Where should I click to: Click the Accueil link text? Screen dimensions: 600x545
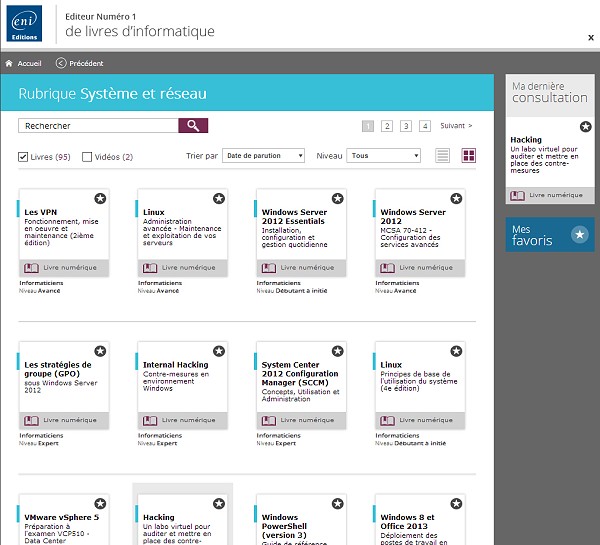click(x=29, y=64)
